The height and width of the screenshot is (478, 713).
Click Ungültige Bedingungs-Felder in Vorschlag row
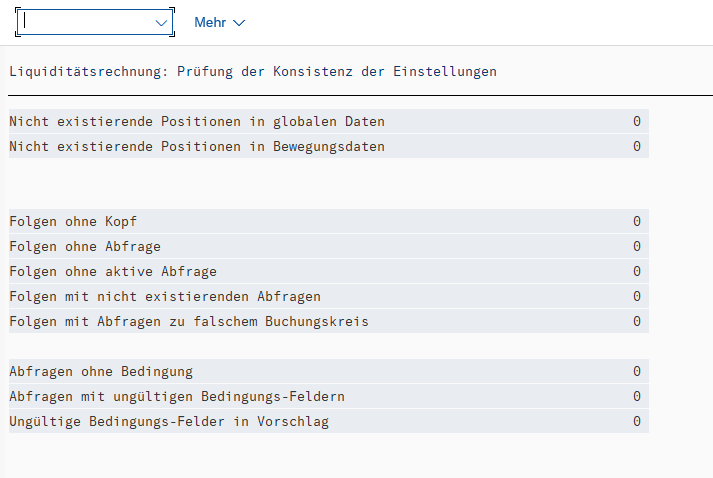tap(169, 422)
